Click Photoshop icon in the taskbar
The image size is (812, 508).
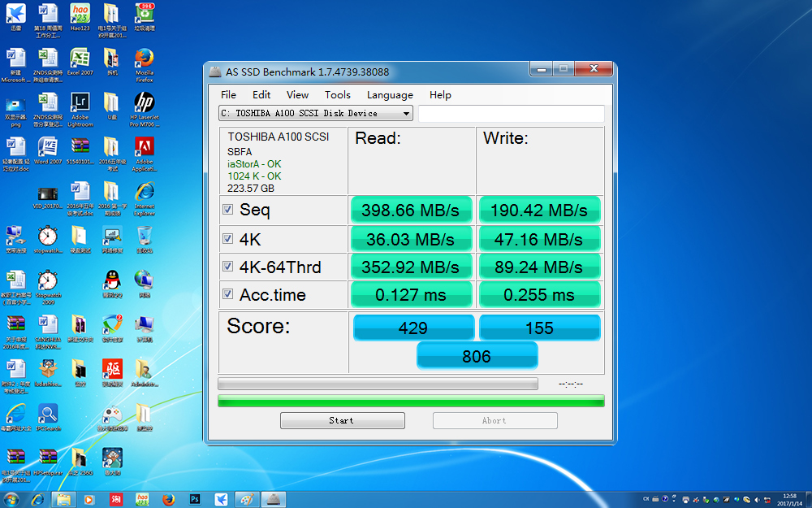point(195,499)
